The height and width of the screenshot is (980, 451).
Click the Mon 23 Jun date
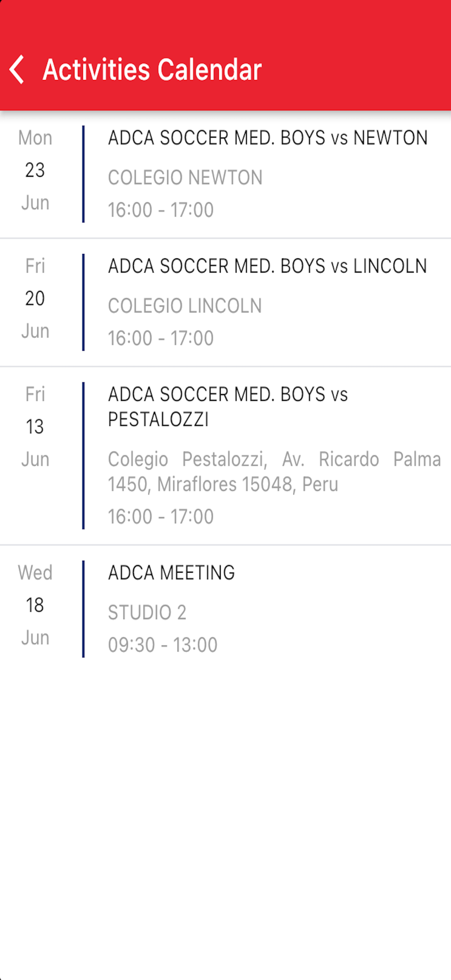point(35,170)
